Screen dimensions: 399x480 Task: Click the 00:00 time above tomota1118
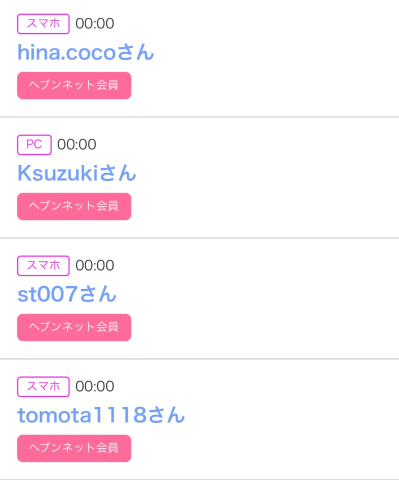95,387
